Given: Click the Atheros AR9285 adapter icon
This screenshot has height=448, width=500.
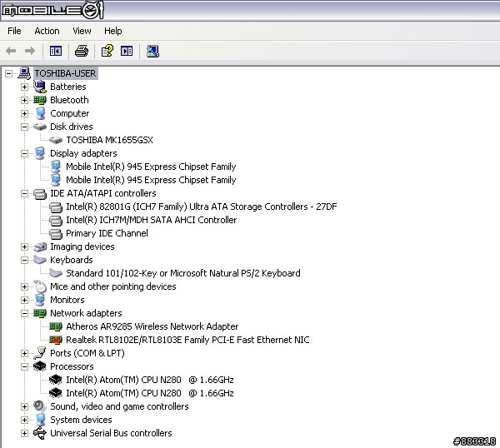Looking at the screenshot, I should pos(56,326).
